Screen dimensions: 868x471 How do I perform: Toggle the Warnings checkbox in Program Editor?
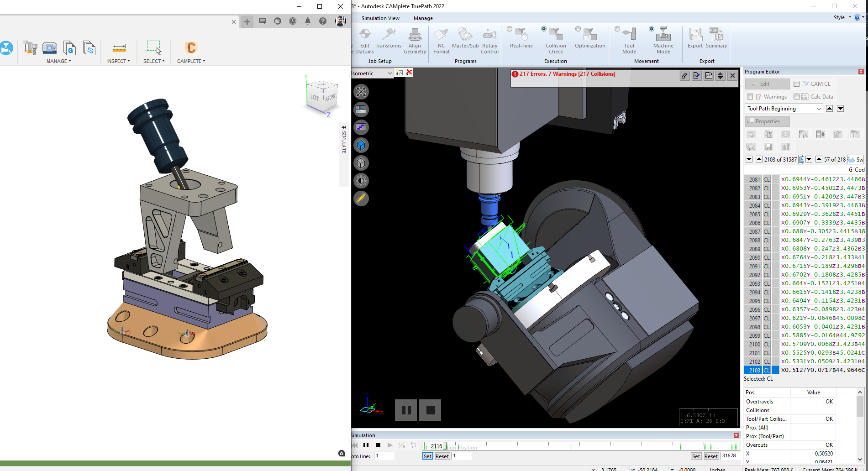point(750,97)
